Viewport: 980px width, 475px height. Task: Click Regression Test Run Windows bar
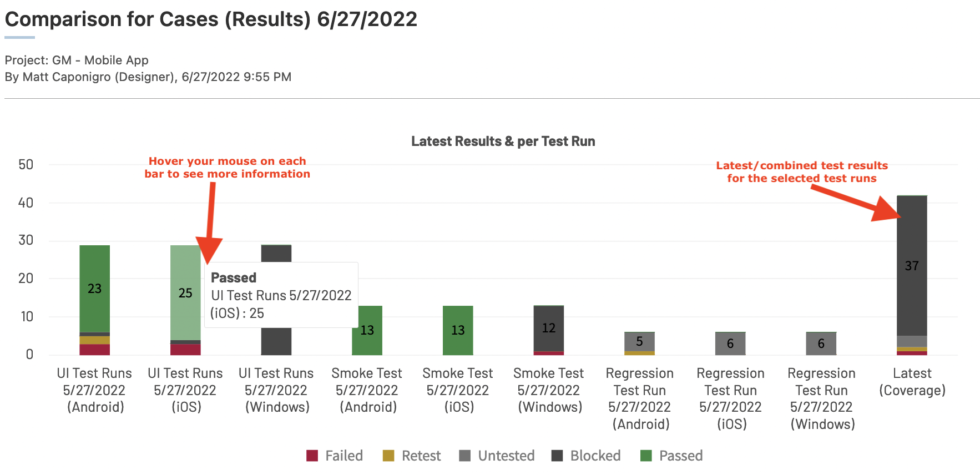point(821,343)
